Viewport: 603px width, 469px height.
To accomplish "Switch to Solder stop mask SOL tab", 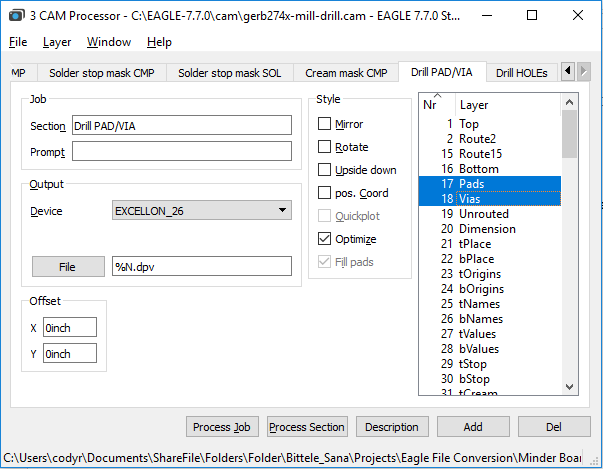I will point(229,73).
